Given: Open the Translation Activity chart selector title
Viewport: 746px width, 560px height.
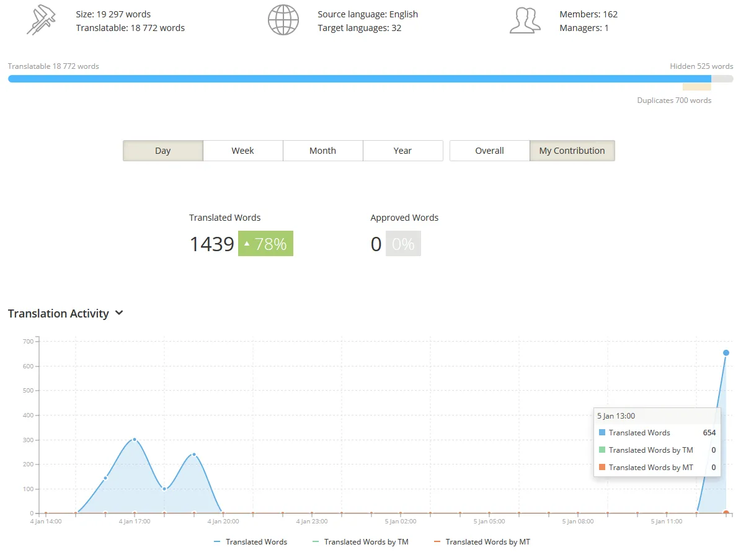Looking at the screenshot, I should (58, 314).
